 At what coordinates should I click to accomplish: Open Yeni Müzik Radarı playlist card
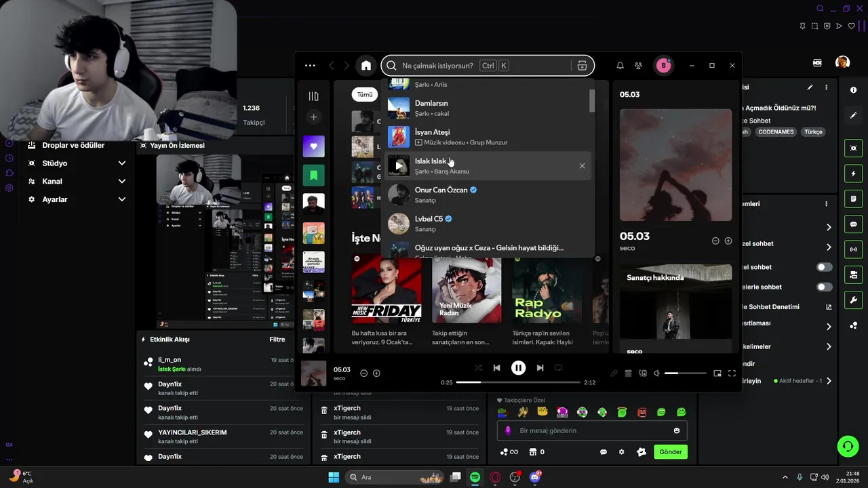click(467, 300)
